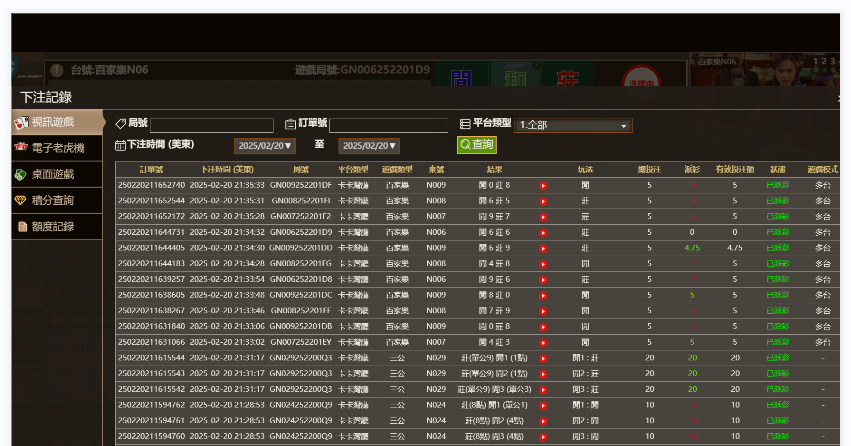This screenshot has width=851, height=446.
Task: Play replay for order 250220211631066
Action: click(x=543, y=342)
